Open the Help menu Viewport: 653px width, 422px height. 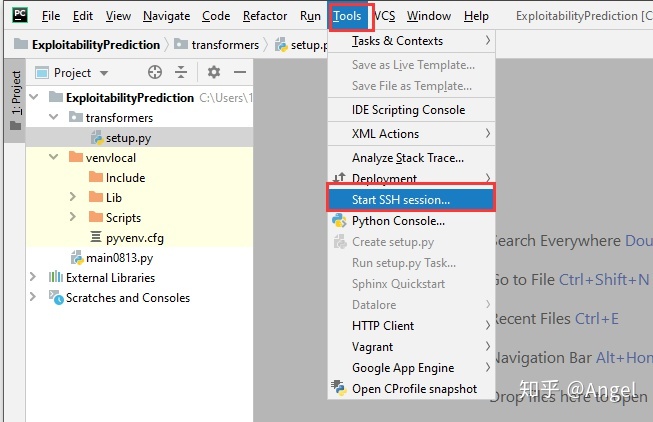(x=476, y=16)
